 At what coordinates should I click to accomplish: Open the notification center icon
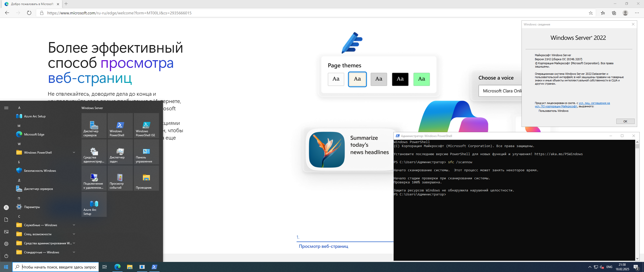[x=636, y=267]
